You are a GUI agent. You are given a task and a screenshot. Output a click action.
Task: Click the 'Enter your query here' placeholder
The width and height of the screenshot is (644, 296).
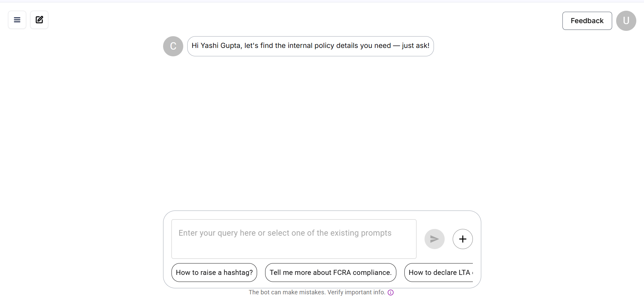pyautogui.click(x=285, y=233)
